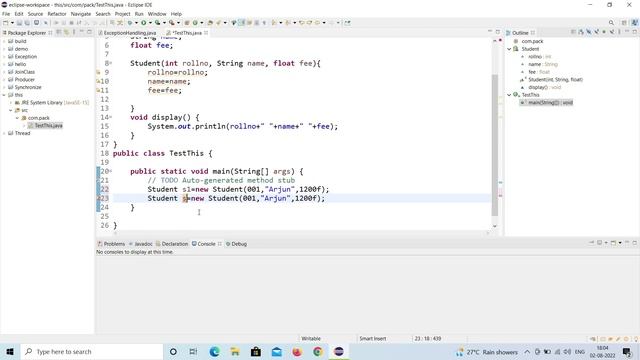Toggle Hide Fields in Outline
The image size is (640, 360).
[589, 32]
